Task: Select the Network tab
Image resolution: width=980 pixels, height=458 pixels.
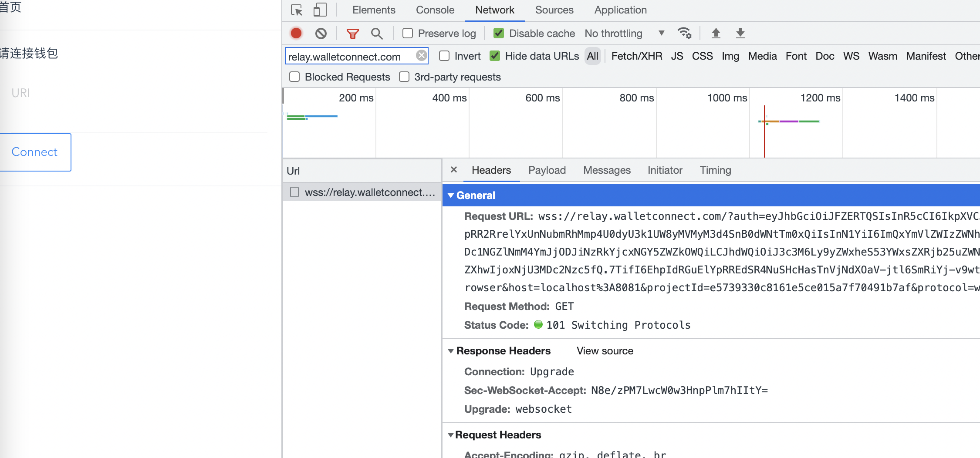Action: tap(495, 10)
